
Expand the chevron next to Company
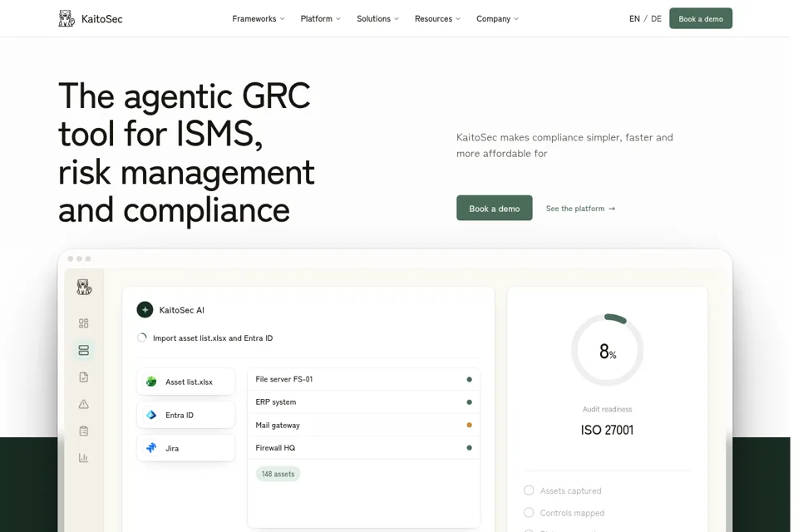[516, 19]
